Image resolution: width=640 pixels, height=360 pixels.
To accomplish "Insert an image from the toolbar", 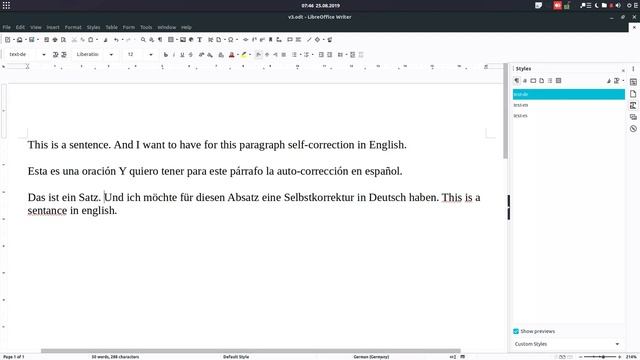I will click(x=183, y=40).
